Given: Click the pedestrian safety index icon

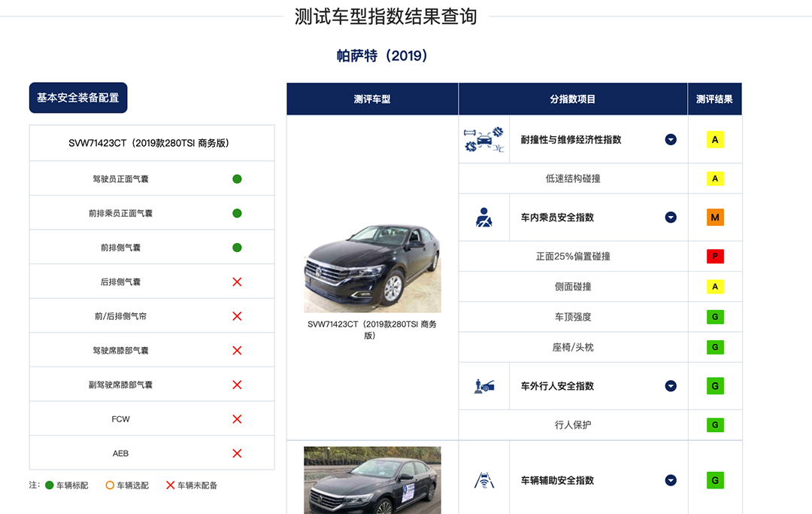Looking at the screenshot, I should click(483, 386).
